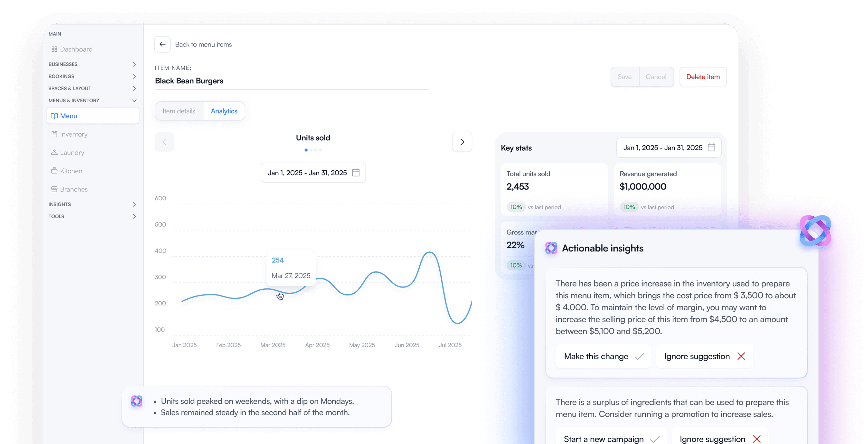Click the Back to menu items link

tap(204, 45)
